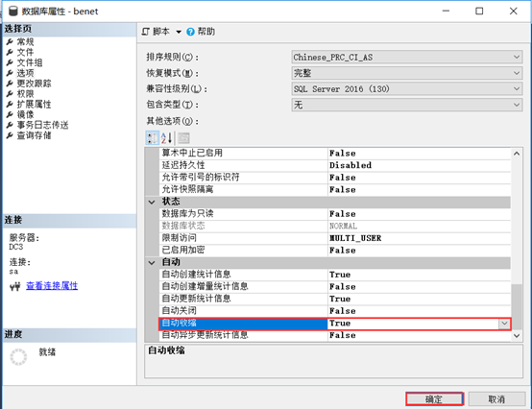Image resolution: width=532 pixels, height=409 pixels.
Task: Open the 恢复模式 combo box
Action: click(x=407, y=73)
